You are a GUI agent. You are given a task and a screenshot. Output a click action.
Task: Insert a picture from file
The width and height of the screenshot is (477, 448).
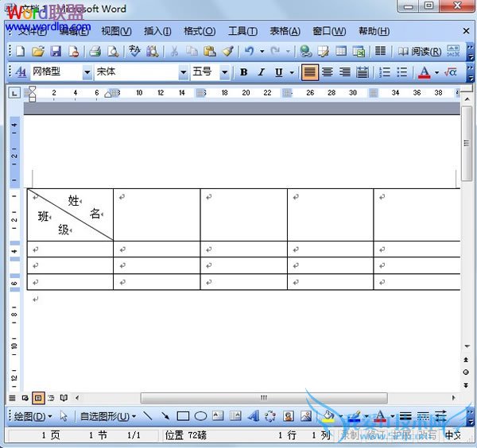tap(306, 415)
